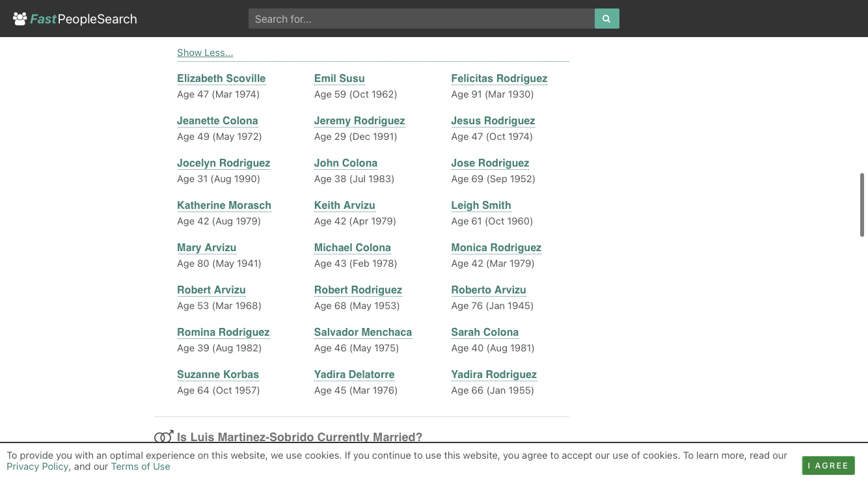
Task: Open Katherine Morasch's profile
Action: point(224,205)
